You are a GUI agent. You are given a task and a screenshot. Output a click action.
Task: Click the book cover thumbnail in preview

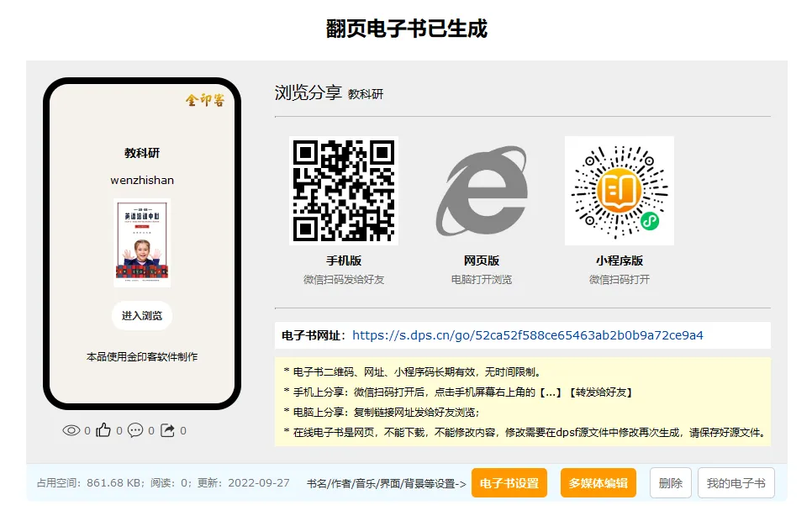click(x=142, y=243)
